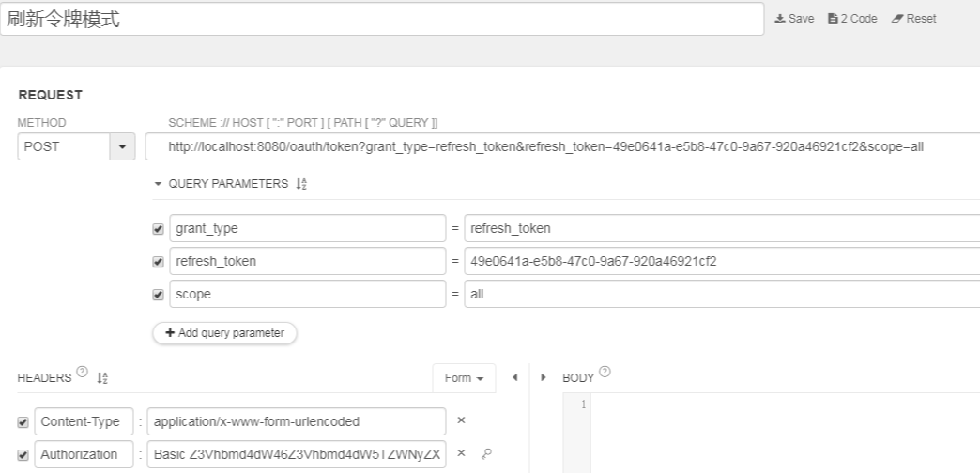
Task: Remove the Content-Type header
Action: click(461, 421)
